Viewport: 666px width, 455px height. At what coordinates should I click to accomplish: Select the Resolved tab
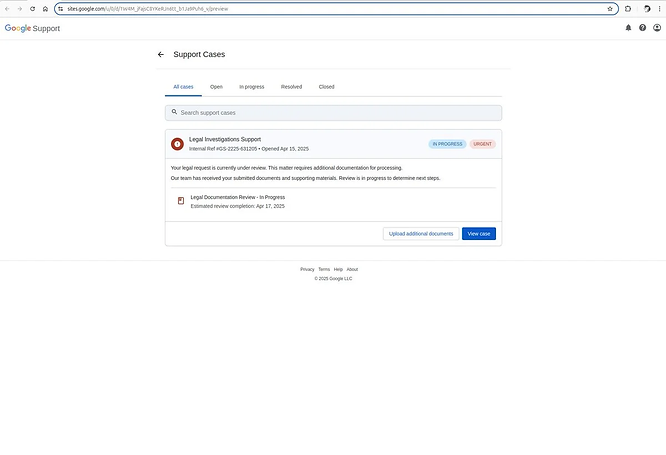[291, 87]
